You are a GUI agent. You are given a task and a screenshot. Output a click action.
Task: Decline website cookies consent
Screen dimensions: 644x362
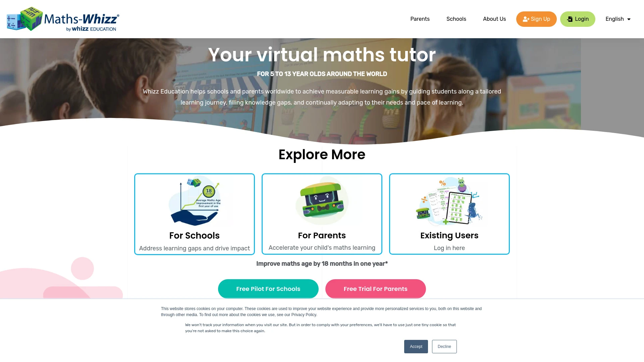[x=444, y=346]
